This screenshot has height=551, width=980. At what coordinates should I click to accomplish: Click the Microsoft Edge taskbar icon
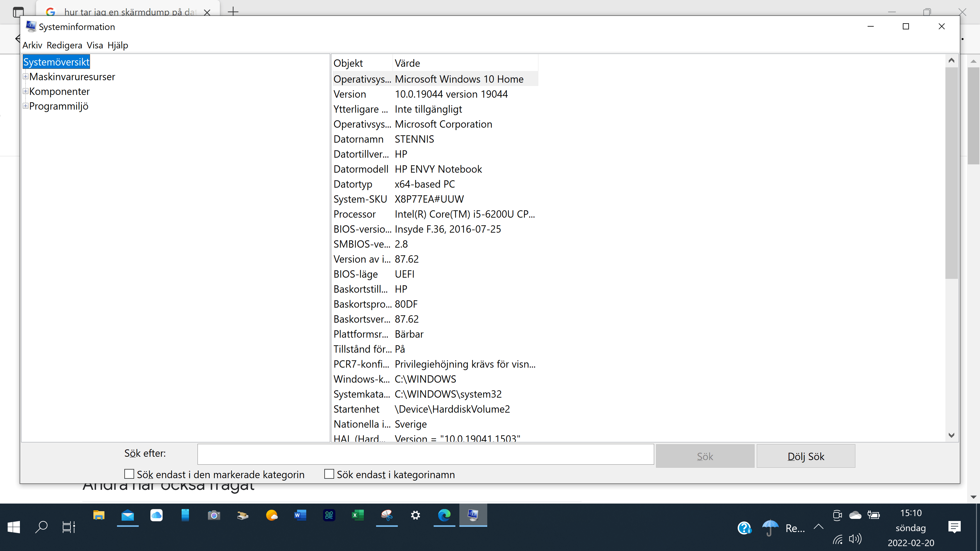click(444, 515)
